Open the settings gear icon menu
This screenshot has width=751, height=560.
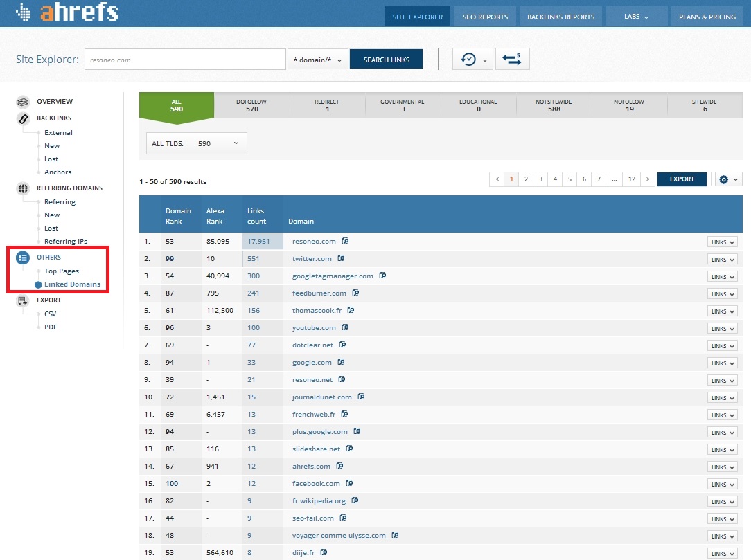(x=729, y=179)
